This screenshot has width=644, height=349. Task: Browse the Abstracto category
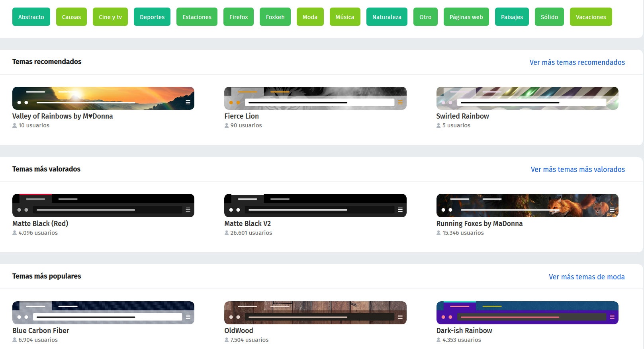coord(31,17)
